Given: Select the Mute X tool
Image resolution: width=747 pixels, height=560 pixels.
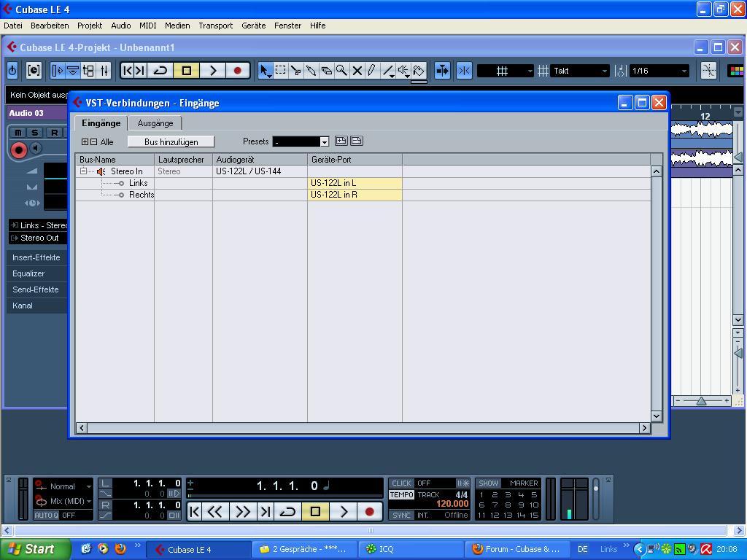Looking at the screenshot, I should click(357, 71).
